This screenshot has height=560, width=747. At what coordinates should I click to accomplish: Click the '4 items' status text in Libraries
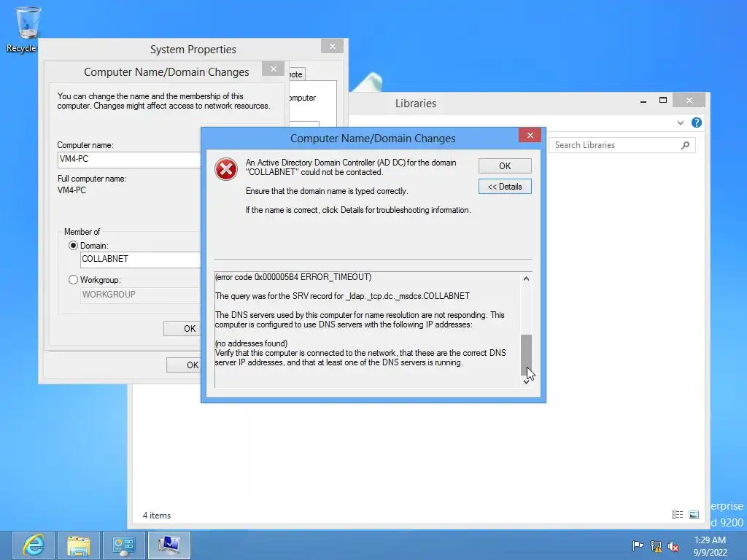point(157,516)
